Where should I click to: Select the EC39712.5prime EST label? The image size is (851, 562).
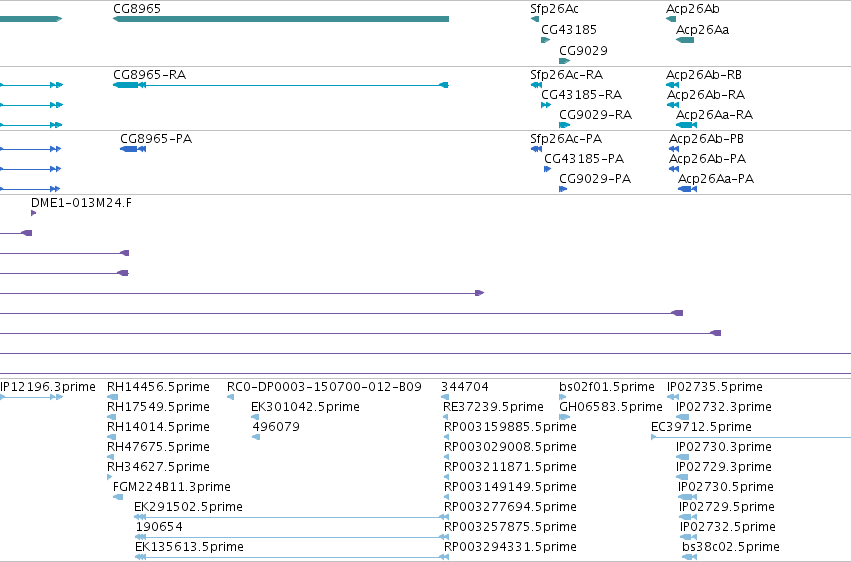pos(701,427)
